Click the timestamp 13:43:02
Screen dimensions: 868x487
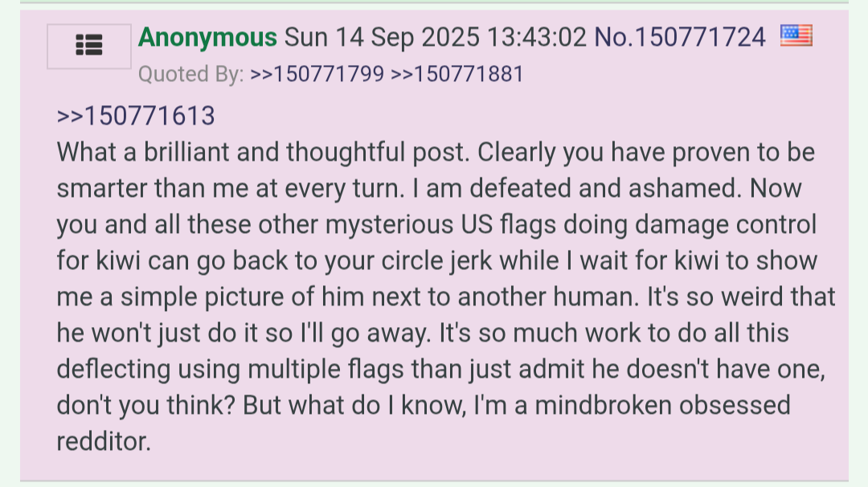[x=536, y=38]
